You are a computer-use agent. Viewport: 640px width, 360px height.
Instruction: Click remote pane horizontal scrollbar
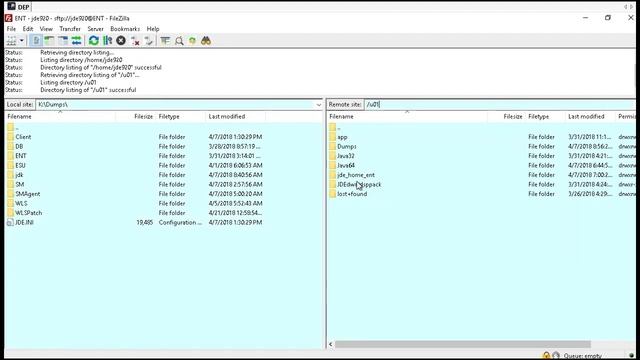462,344
